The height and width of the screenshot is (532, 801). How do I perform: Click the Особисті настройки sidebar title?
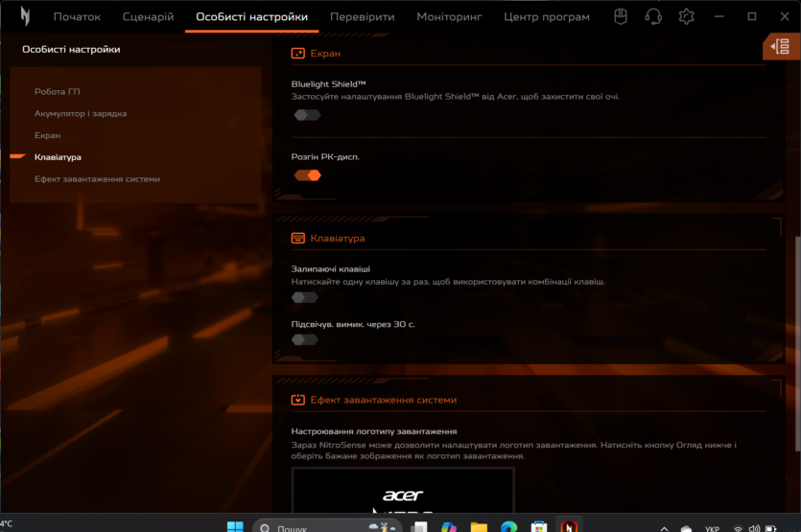point(71,50)
